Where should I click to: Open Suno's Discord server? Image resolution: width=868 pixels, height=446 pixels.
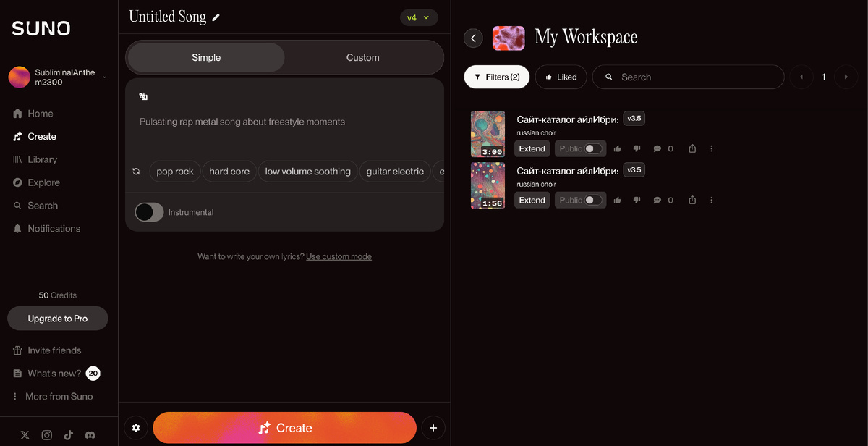point(90,435)
